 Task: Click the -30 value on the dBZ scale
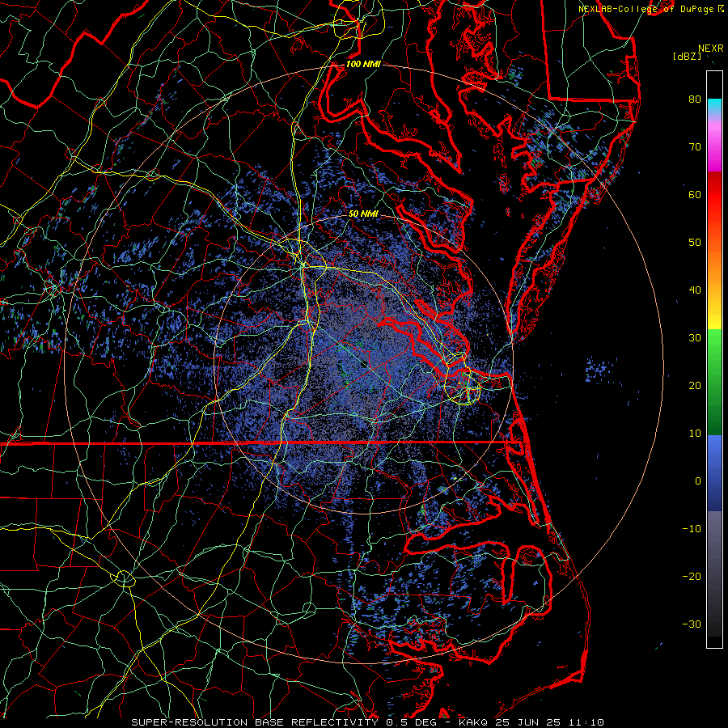click(x=692, y=624)
